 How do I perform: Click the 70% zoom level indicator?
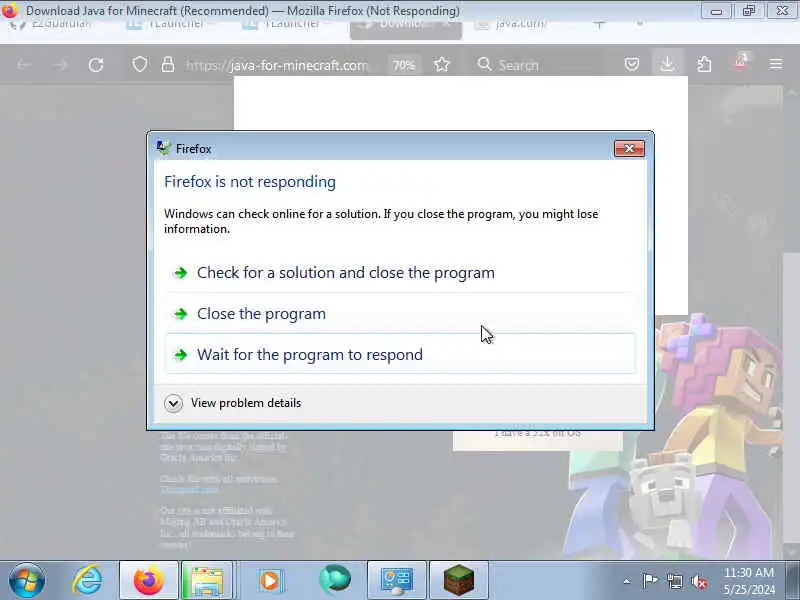click(404, 65)
